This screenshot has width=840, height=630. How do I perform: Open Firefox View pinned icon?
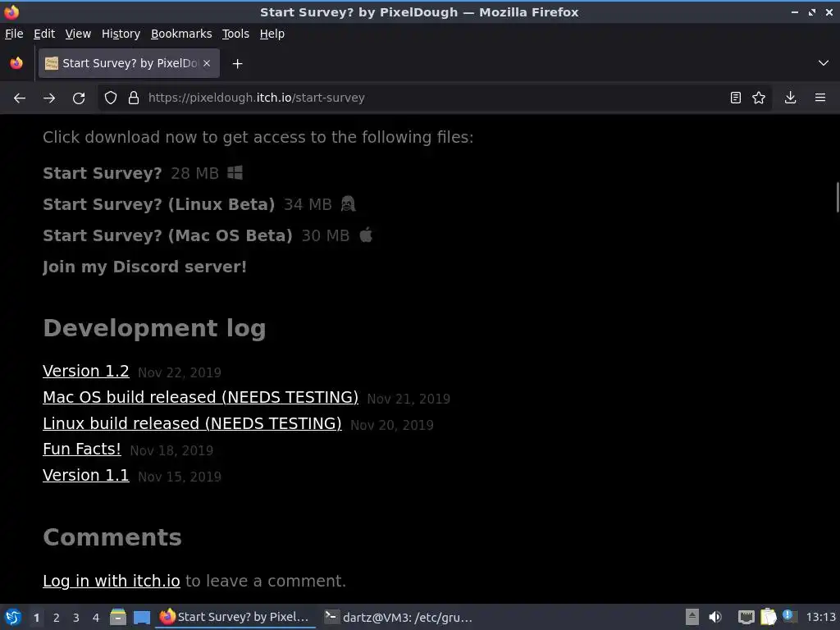click(x=16, y=63)
